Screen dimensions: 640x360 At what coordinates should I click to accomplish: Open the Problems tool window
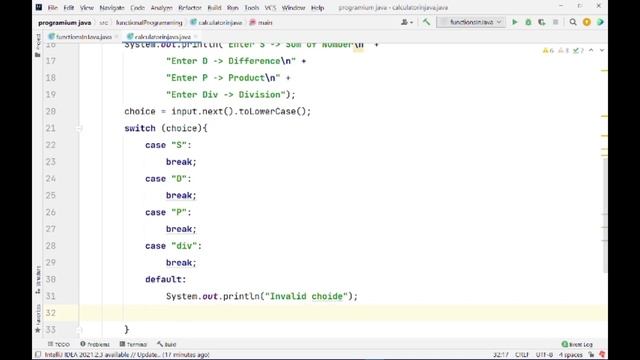95,344
